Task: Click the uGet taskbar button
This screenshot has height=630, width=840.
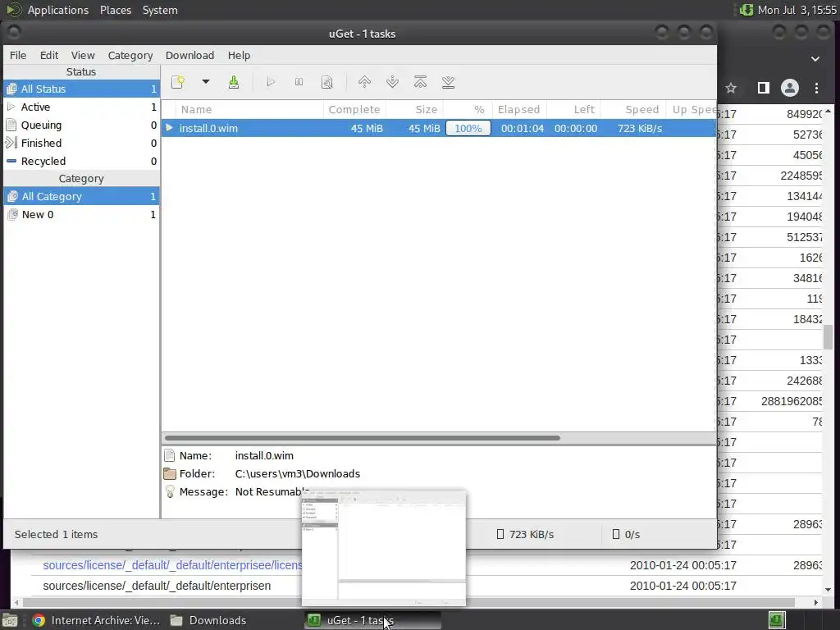Action: coord(373,620)
